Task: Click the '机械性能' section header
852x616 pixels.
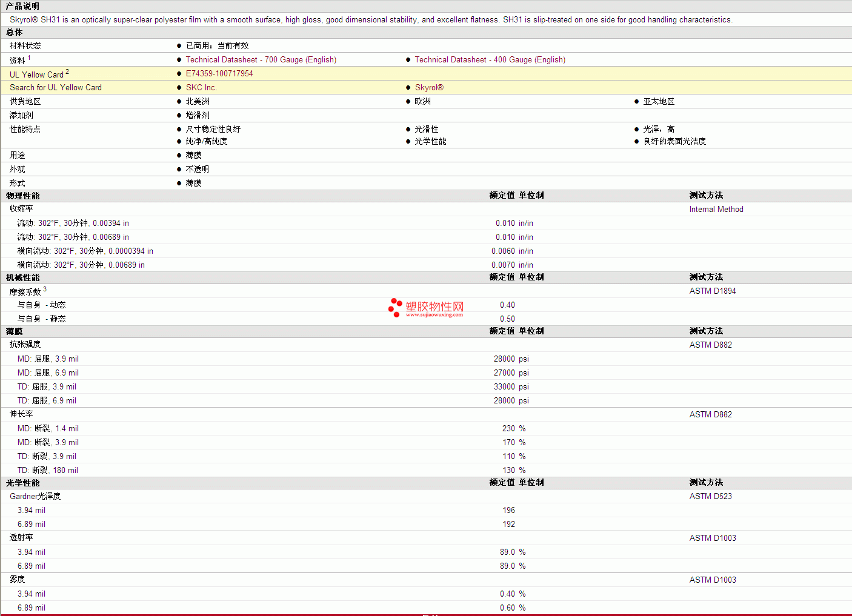Action: point(22,277)
